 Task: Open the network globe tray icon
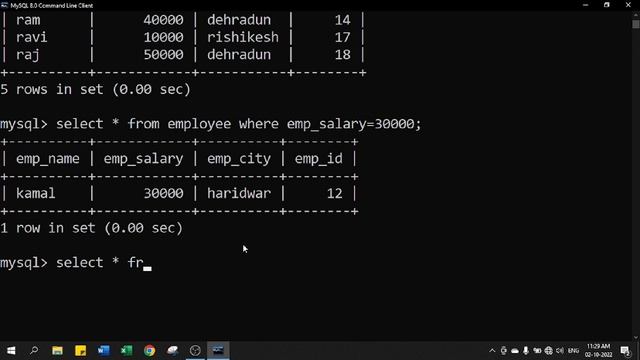click(x=549, y=351)
